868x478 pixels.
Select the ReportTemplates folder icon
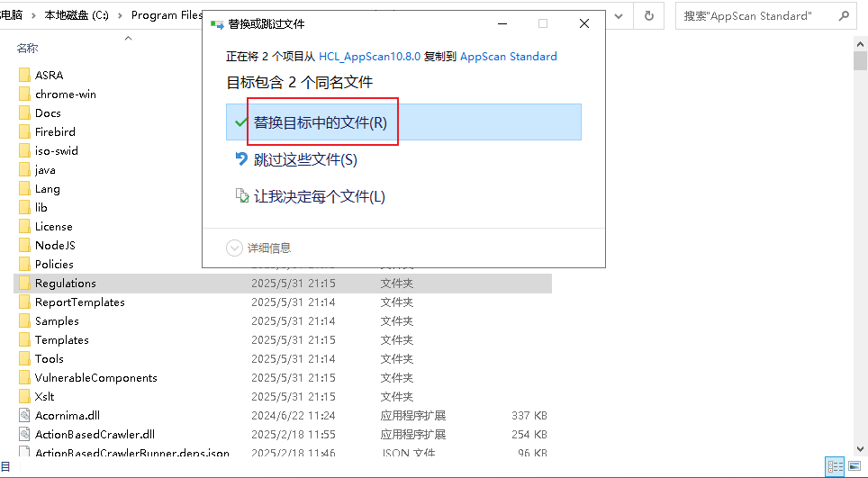point(24,302)
